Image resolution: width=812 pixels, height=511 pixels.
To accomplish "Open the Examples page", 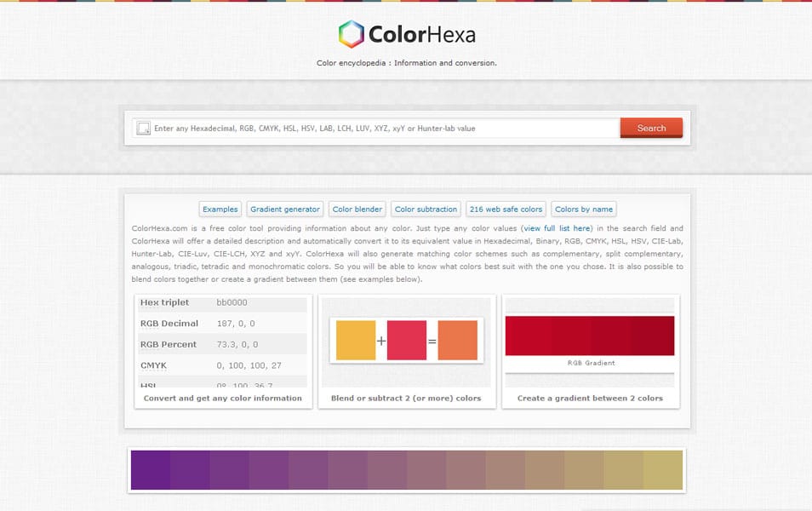I will pos(220,209).
